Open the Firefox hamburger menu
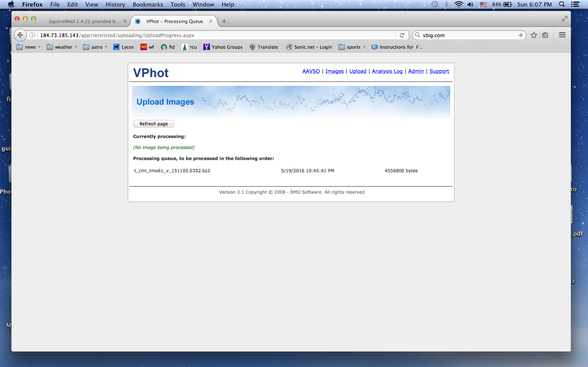This screenshot has width=588, height=367. 562,35
